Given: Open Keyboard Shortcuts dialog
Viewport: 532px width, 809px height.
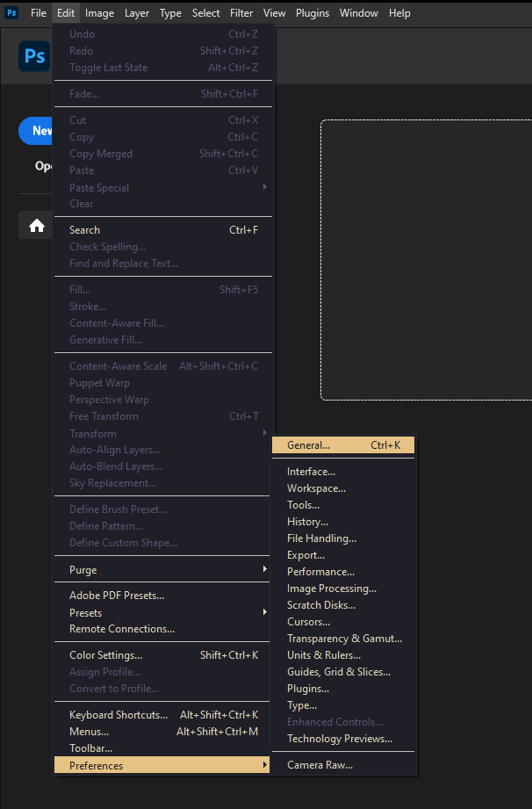Looking at the screenshot, I should (x=163, y=715).
